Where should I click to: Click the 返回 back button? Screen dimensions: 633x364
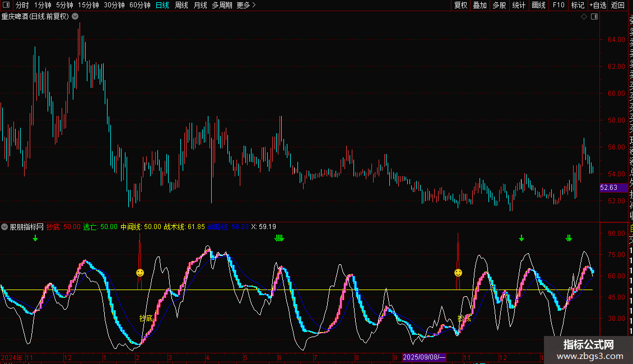click(x=618, y=5)
